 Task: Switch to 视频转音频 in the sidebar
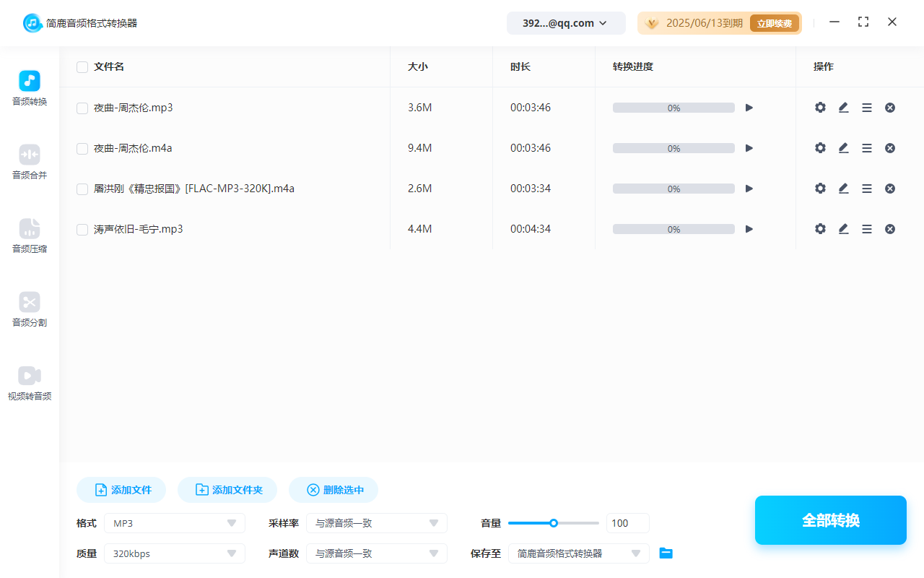[30, 384]
